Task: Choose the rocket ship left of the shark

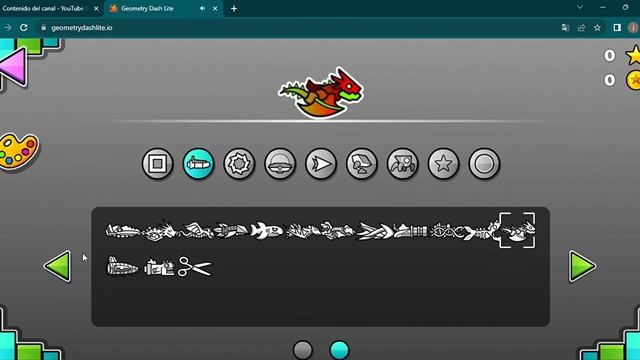Action: pos(231,231)
